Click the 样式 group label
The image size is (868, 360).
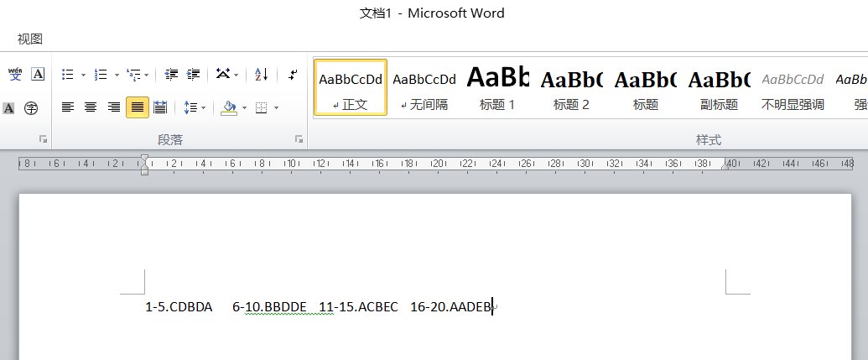tap(709, 140)
